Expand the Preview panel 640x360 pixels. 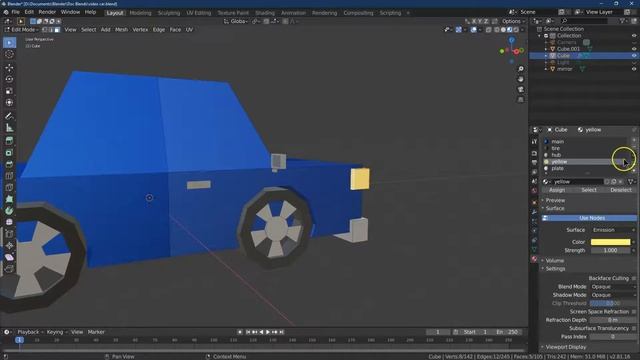click(555, 200)
